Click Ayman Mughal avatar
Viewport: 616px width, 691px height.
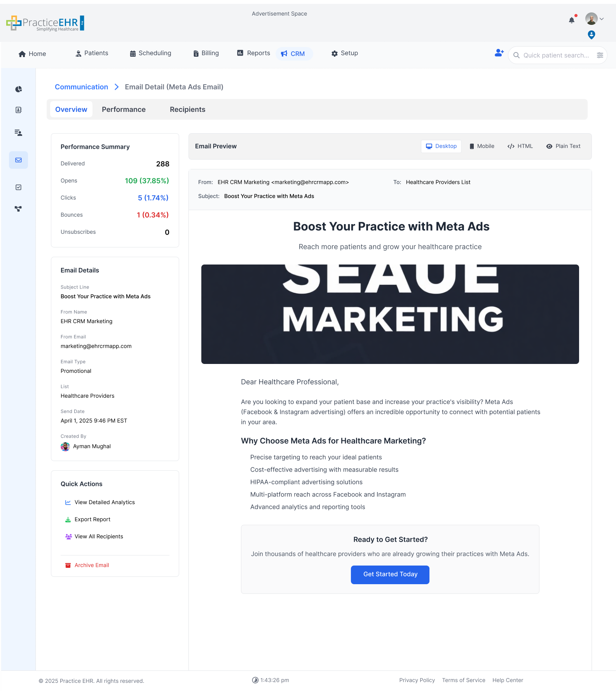65,447
